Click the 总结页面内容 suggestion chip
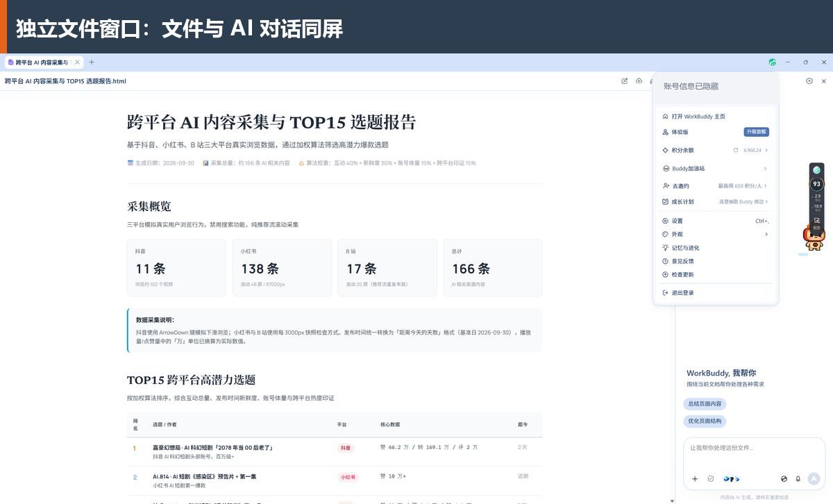Image resolution: width=833 pixels, height=504 pixels. [x=705, y=404]
